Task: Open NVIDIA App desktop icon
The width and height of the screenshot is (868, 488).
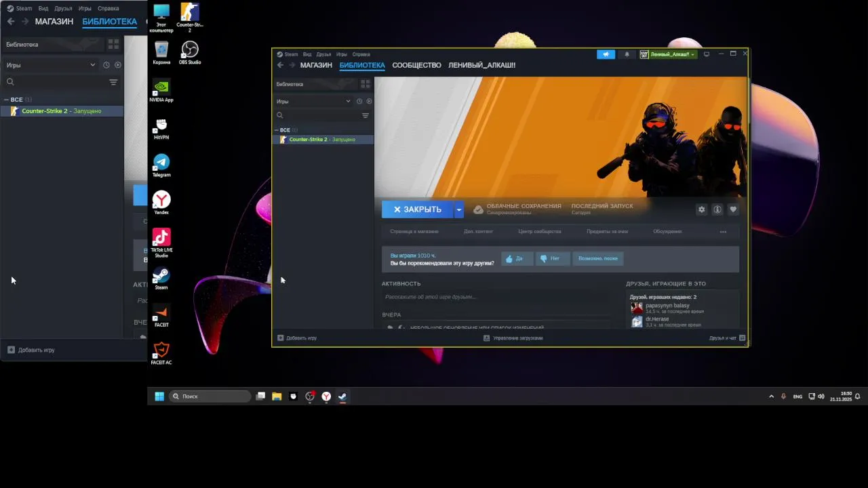Action: (161, 91)
